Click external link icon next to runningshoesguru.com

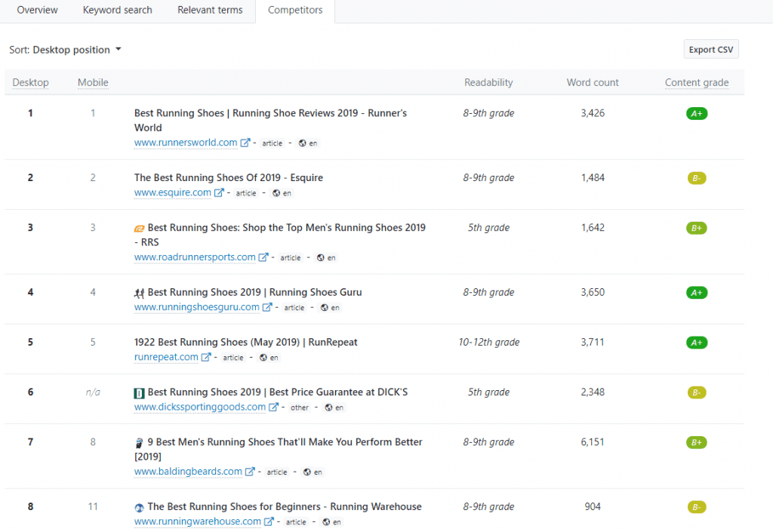[x=267, y=307]
